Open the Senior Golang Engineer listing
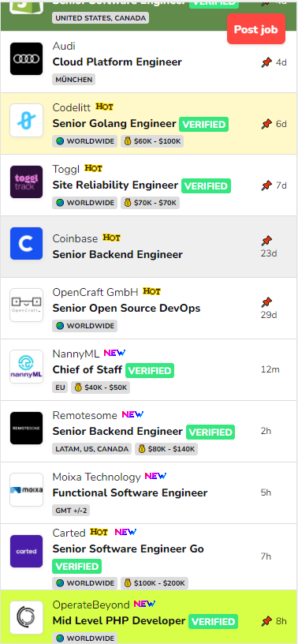This screenshot has width=298, height=644. point(114,124)
